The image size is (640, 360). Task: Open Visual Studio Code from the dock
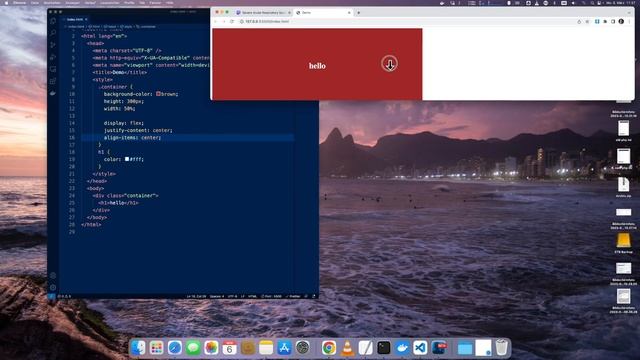coord(420,348)
